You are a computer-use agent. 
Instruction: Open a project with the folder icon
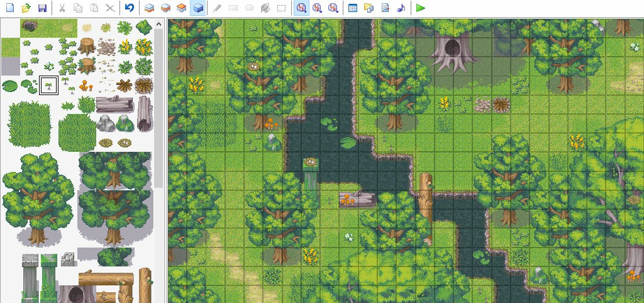(x=26, y=8)
